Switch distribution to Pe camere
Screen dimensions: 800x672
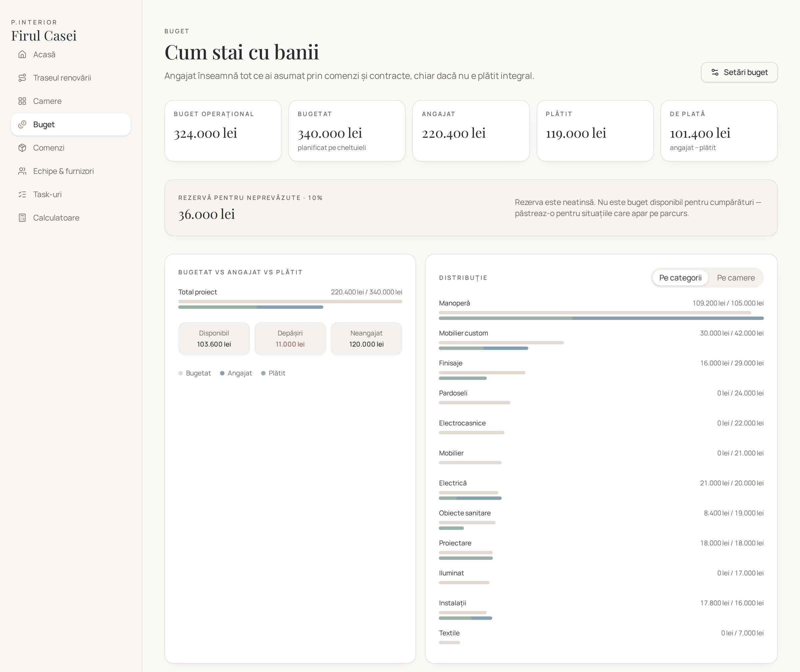[x=736, y=278]
